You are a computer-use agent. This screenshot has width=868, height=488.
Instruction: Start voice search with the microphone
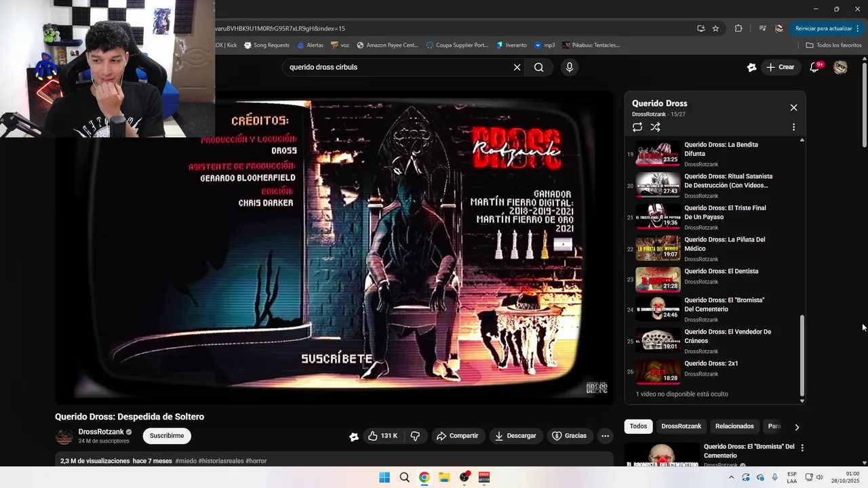570,67
